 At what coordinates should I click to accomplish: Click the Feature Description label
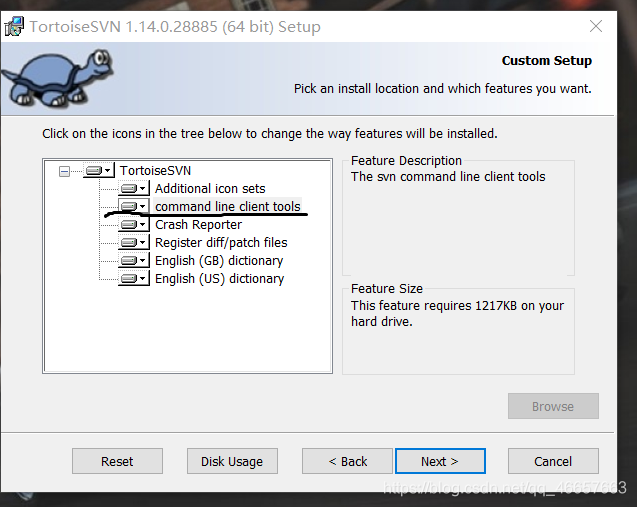(406, 161)
